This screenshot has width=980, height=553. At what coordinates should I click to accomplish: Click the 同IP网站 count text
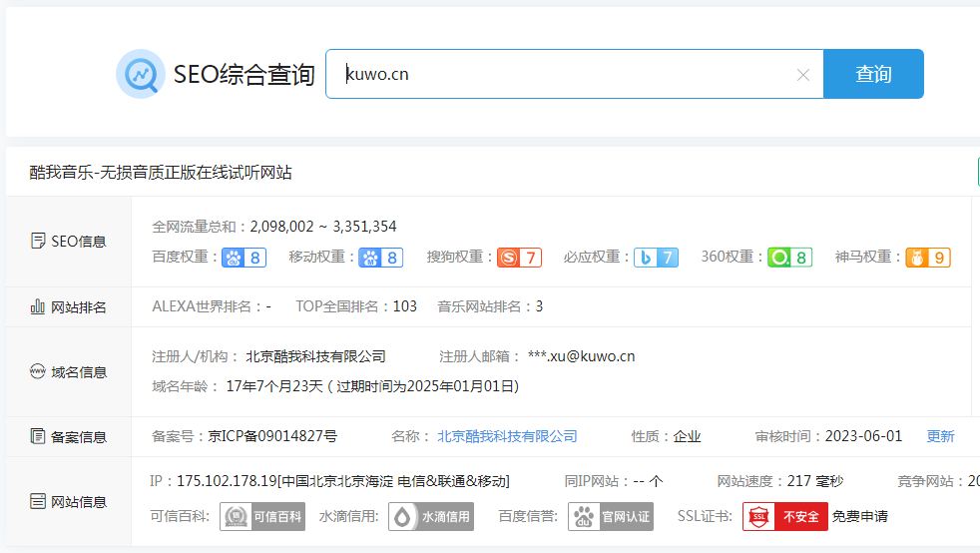tap(648, 481)
